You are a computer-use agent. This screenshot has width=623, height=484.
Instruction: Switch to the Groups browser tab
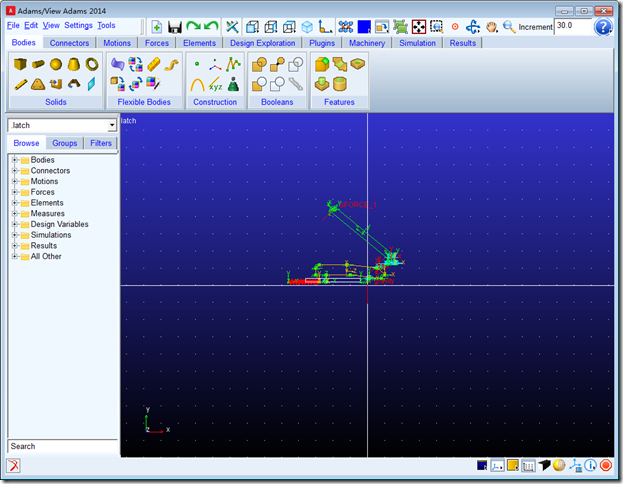(x=64, y=143)
